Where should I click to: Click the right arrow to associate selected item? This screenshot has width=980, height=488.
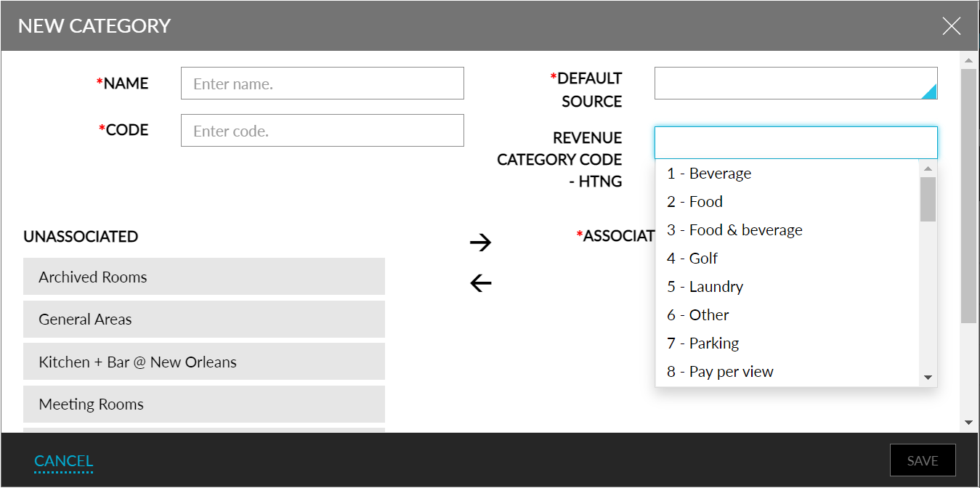481,243
